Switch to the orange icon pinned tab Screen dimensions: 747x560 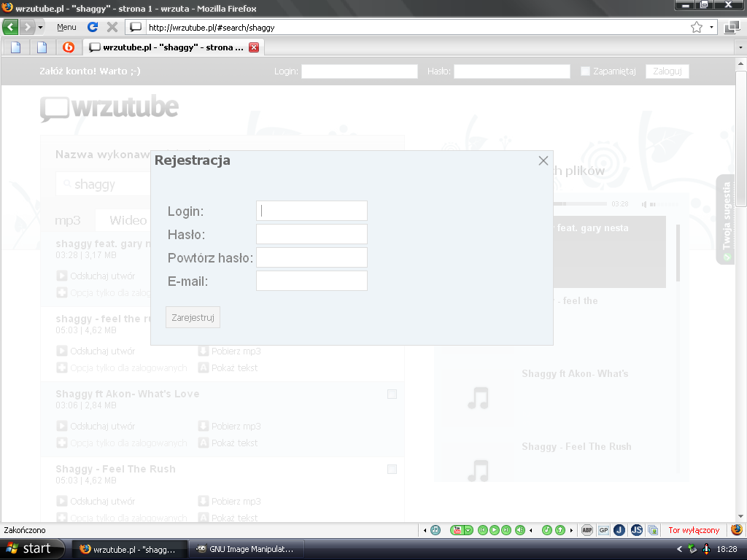69,47
